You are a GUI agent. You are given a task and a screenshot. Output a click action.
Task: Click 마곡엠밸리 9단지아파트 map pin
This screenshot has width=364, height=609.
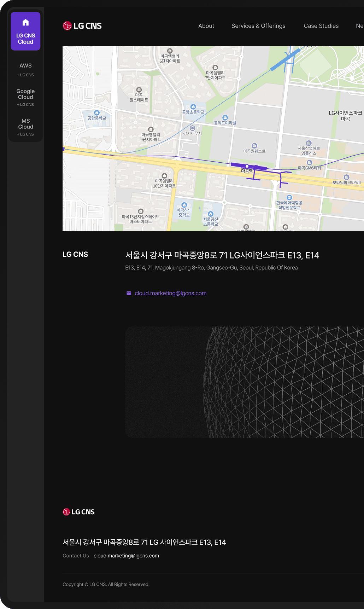[x=151, y=129]
